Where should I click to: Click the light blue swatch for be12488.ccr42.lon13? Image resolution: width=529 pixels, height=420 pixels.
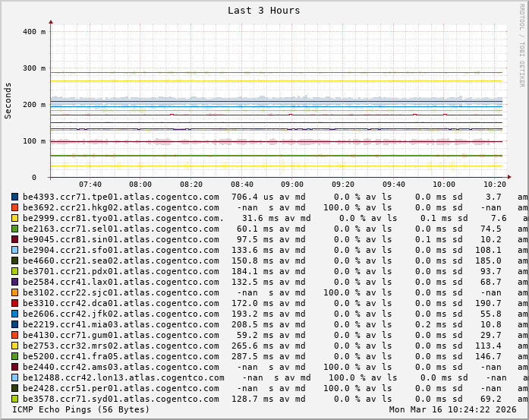(14, 377)
